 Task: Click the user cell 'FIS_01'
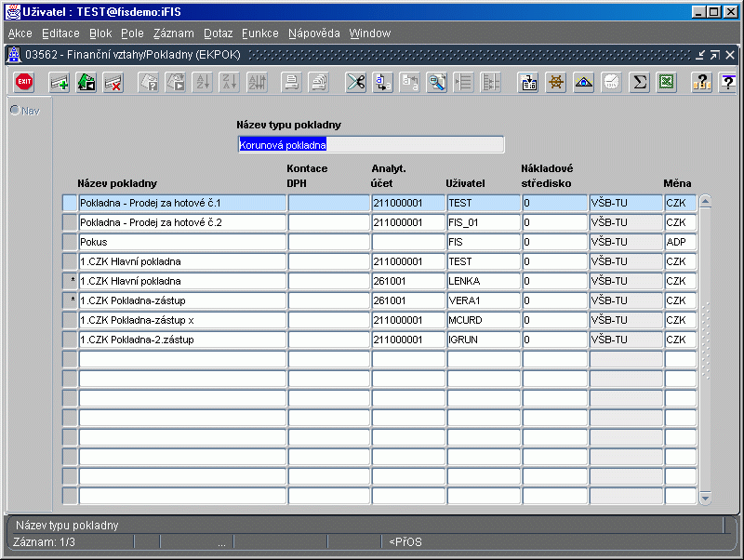point(484,222)
